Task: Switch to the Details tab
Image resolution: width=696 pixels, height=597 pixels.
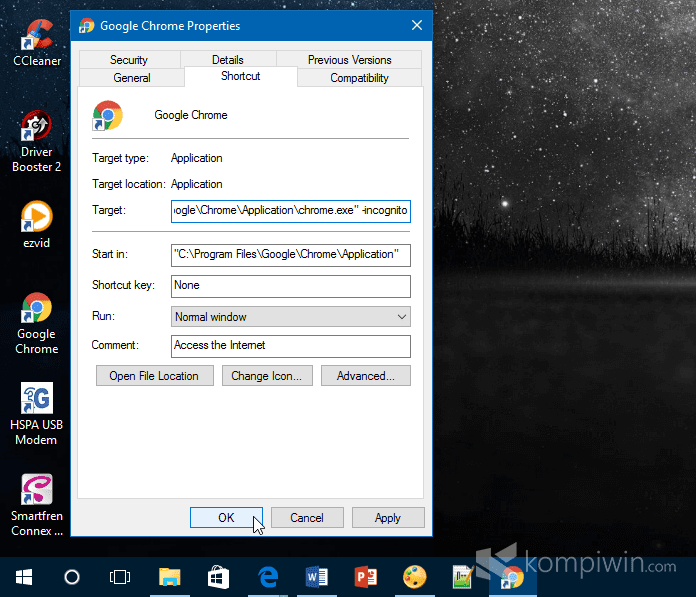Action: (x=228, y=60)
